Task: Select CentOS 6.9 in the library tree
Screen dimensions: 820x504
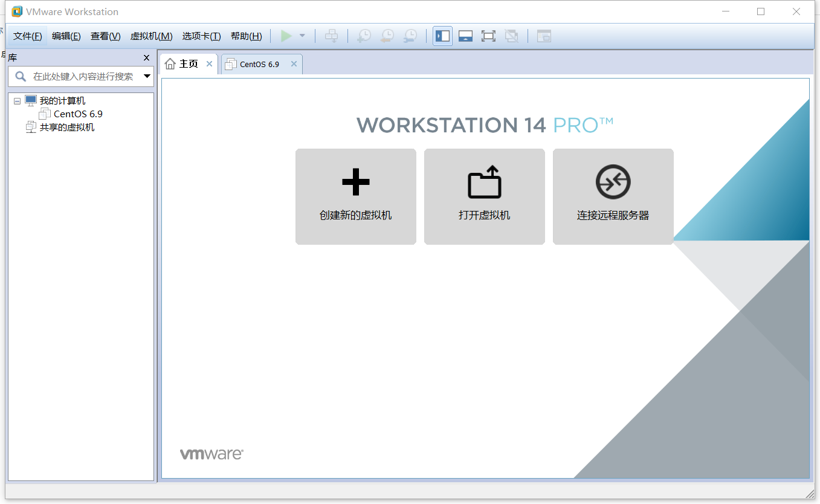Action: pos(79,114)
